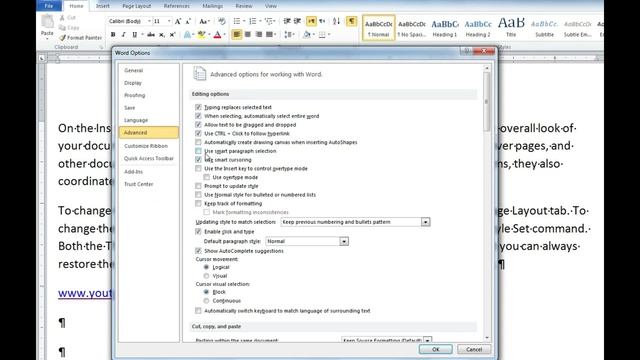Apply the Heading 1 style
The height and width of the screenshot is (360, 640).
tap(445, 28)
